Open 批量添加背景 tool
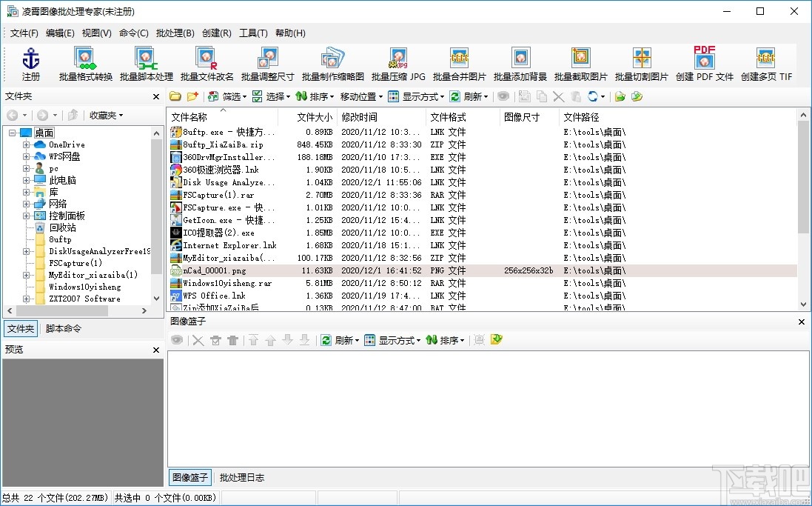This screenshot has height=506, width=812. pyautogui.click(x=520, y=64)
